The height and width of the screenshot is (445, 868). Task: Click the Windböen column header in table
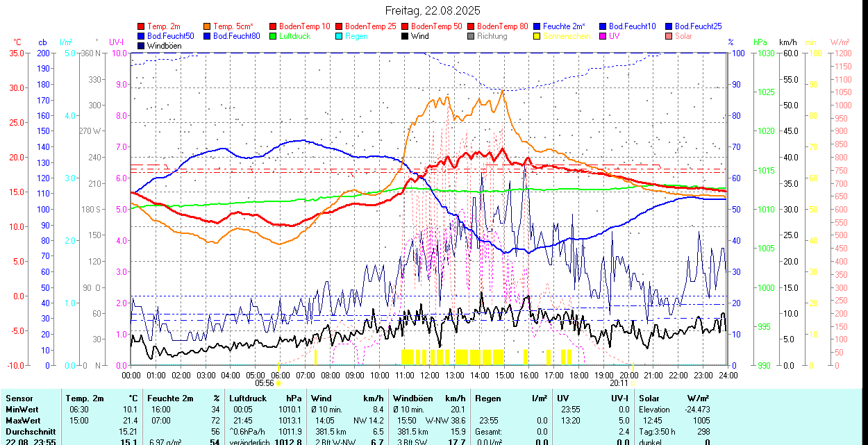413,398
